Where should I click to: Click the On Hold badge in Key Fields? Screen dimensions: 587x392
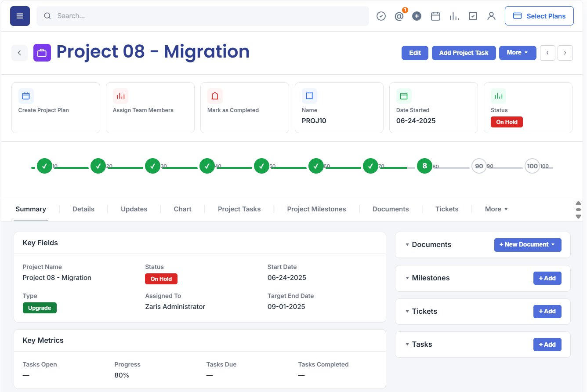(x=161, y=279)
